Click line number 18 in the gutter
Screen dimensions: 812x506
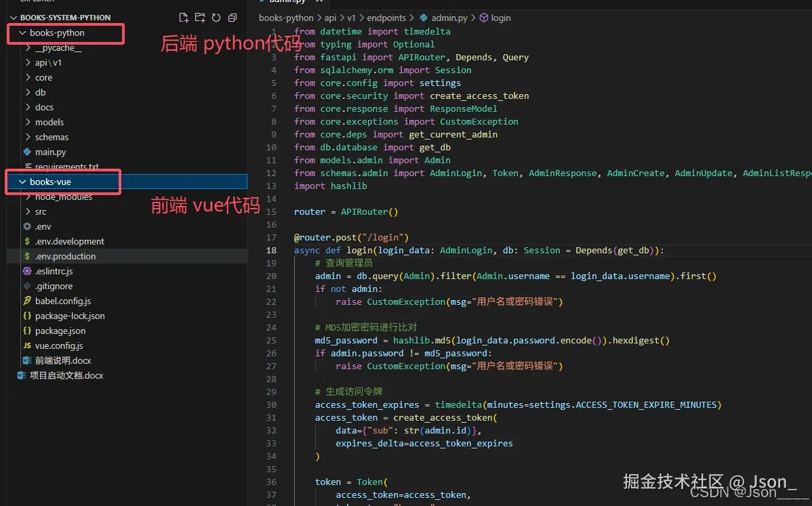271,251
